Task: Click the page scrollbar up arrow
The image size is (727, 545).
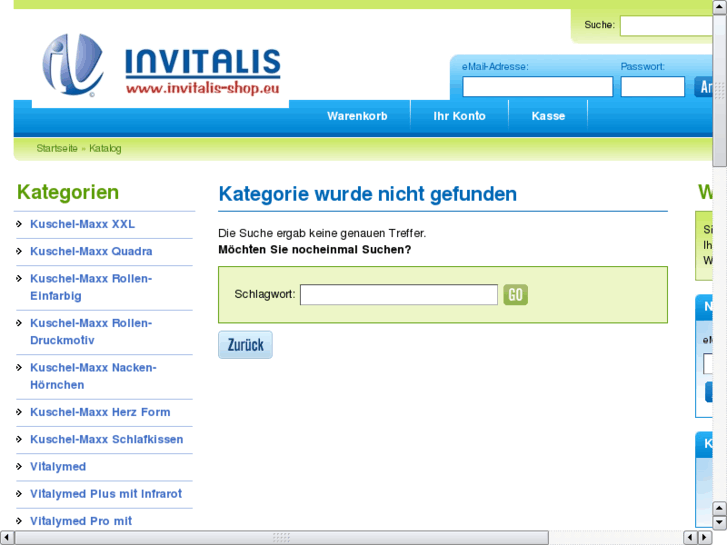Action: (720, 7)
